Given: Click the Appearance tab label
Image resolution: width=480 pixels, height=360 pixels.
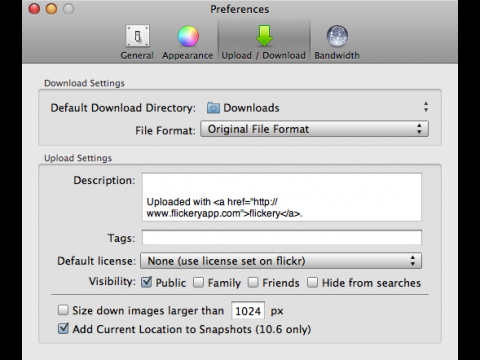Looking at the screenshot, I should pyautogui.click(x=188, y=55).
